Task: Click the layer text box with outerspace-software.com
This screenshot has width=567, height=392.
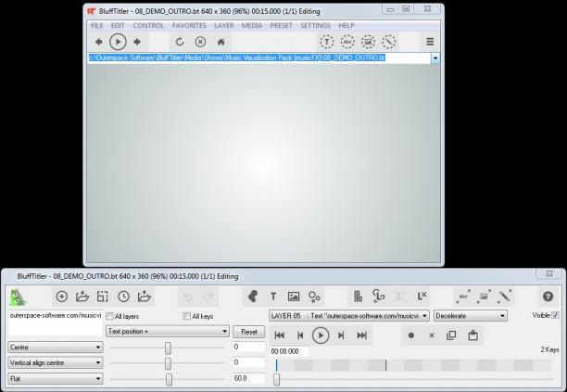Action: coord(56,322)
